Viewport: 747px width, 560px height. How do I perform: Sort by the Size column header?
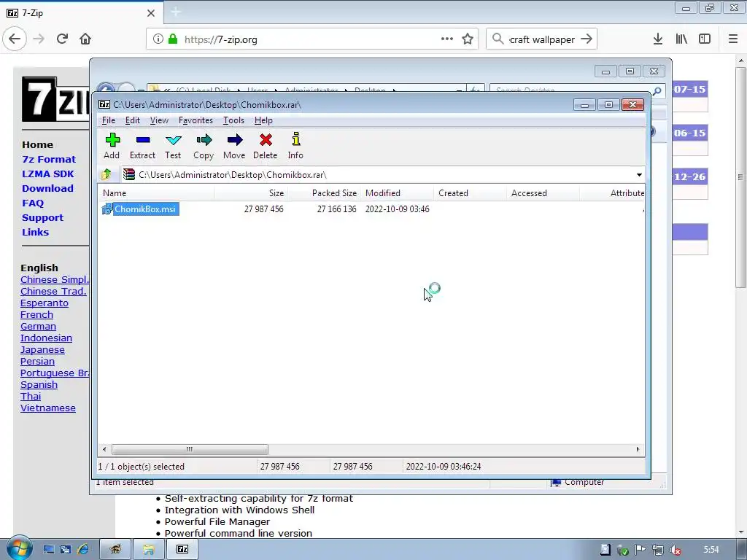tap(251, 192)
